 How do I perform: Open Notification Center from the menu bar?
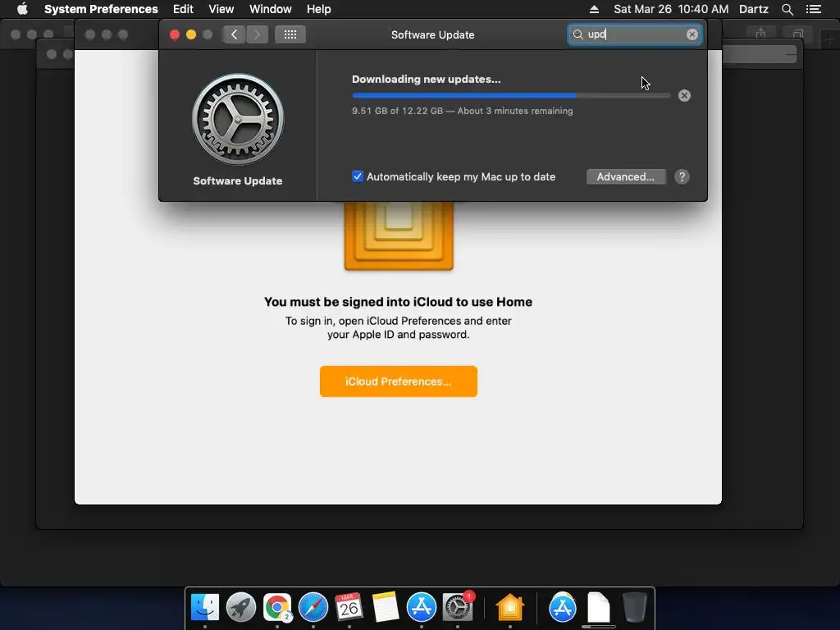click(813, 9)
